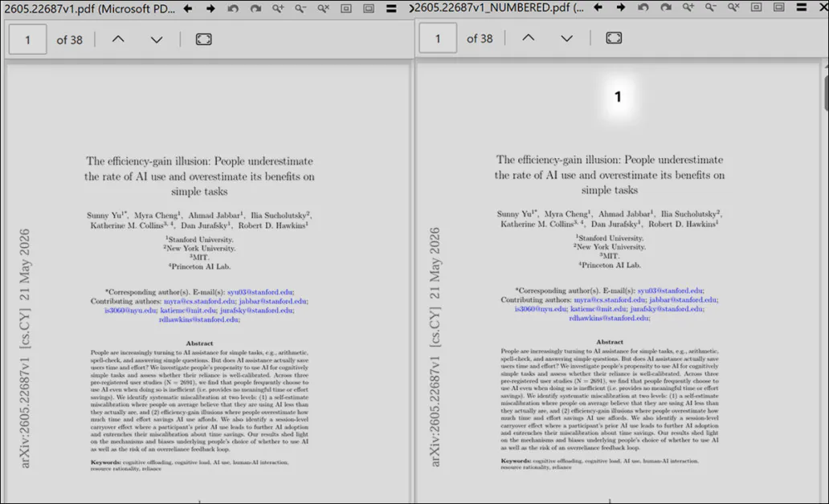829x504 pixels.
Task: Go to previous page in the left PDF viewer
Action: 118,39
